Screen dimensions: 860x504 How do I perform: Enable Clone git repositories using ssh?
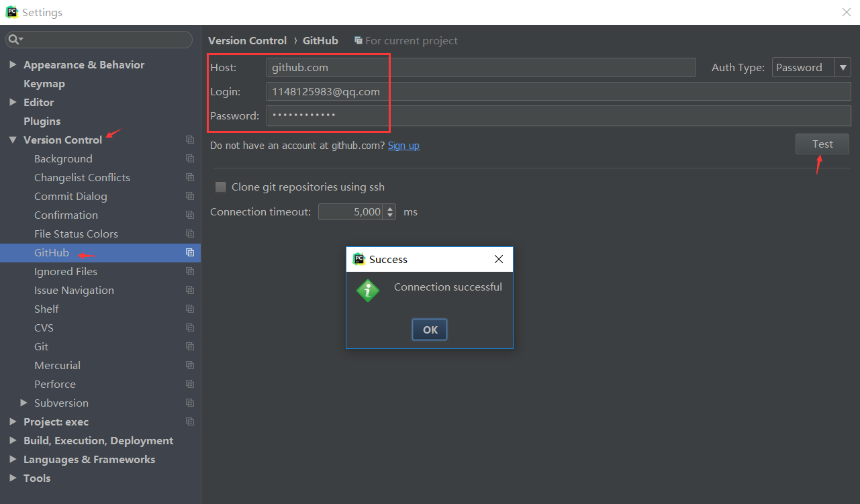click(x=220, y=187)
